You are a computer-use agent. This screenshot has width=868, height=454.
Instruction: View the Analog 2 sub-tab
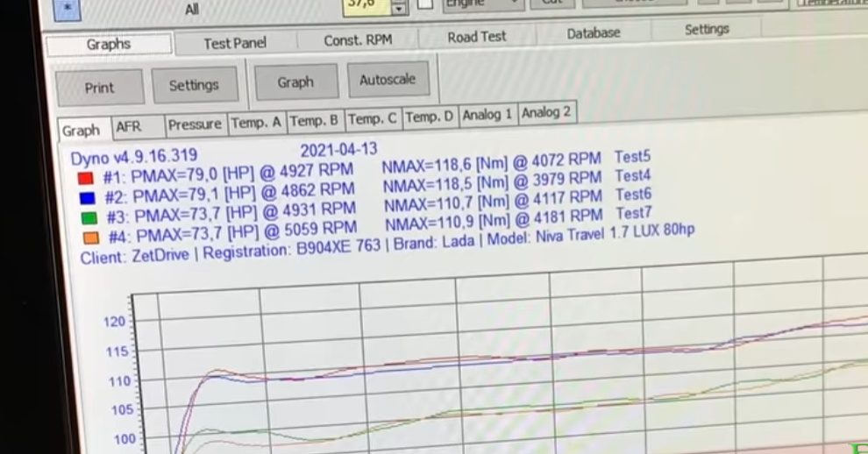[x=545, y=112]
